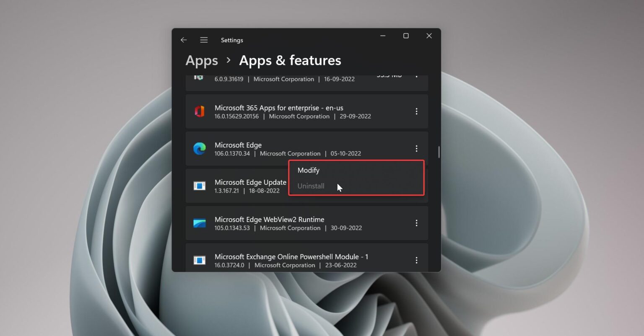The width and height of the screenshot is (644, 336).
Task: Click the Apps & features heading
Action: 290,60
